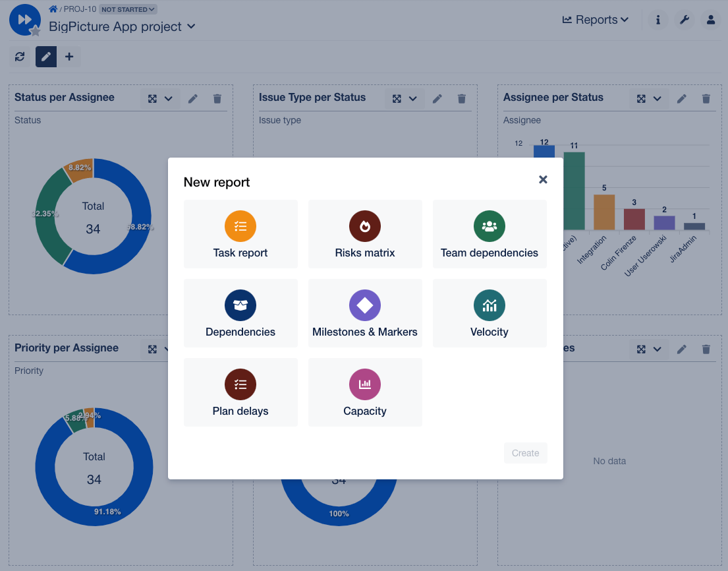Select the Dependencies report icon
Screen dimensions: 728x571
coord(240,305)
